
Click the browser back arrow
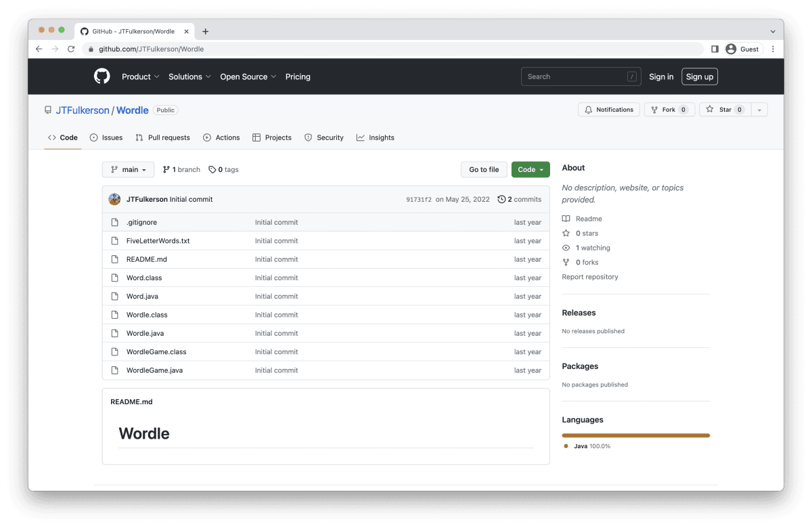(39, 49)
